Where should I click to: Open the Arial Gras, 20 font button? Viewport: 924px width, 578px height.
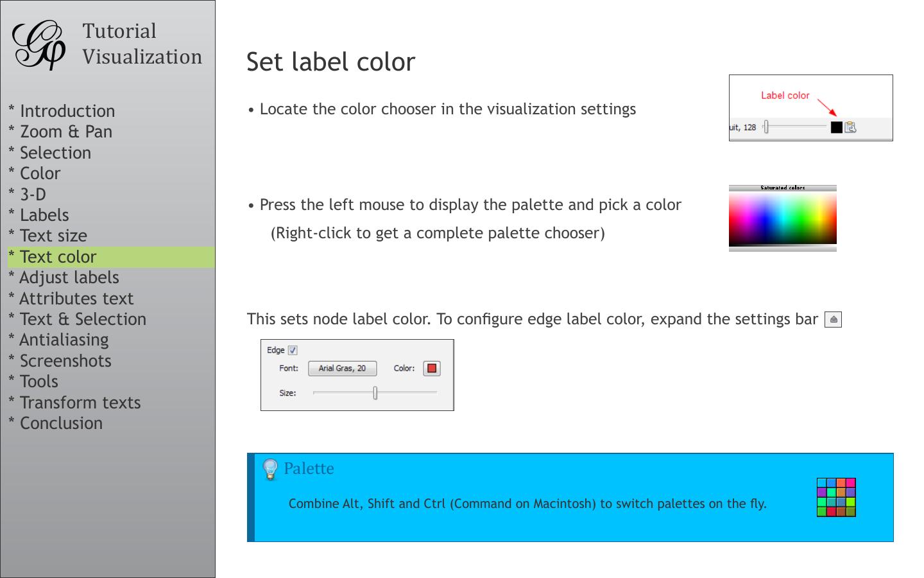(342, 368)
